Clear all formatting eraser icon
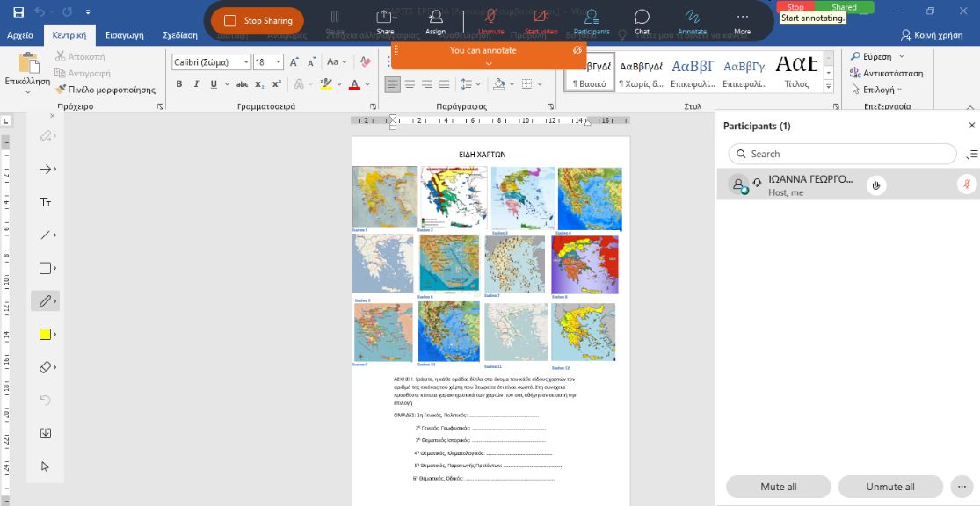Image resolution: width=980 pixels, height=506 pixels. tap(366, 61)
